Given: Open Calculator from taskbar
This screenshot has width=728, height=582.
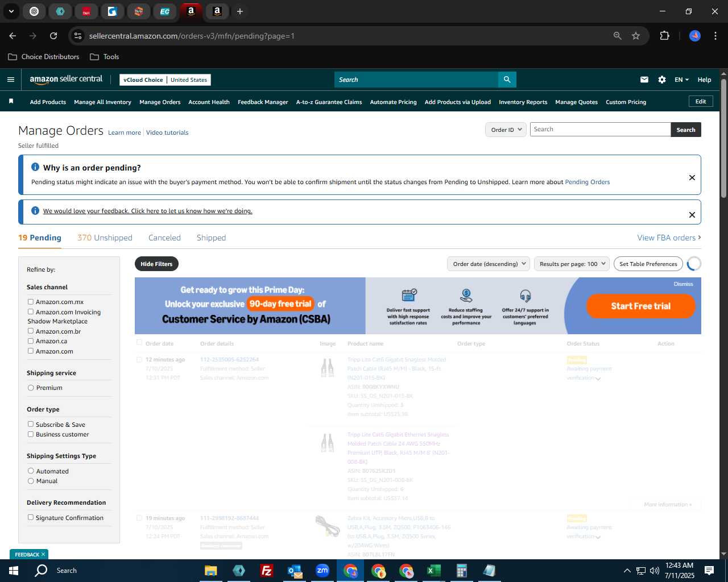Looking at the screenshot, I should 461,571.
